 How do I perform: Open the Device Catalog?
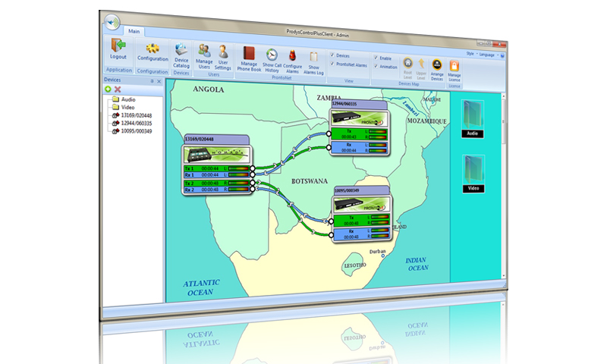181,53
